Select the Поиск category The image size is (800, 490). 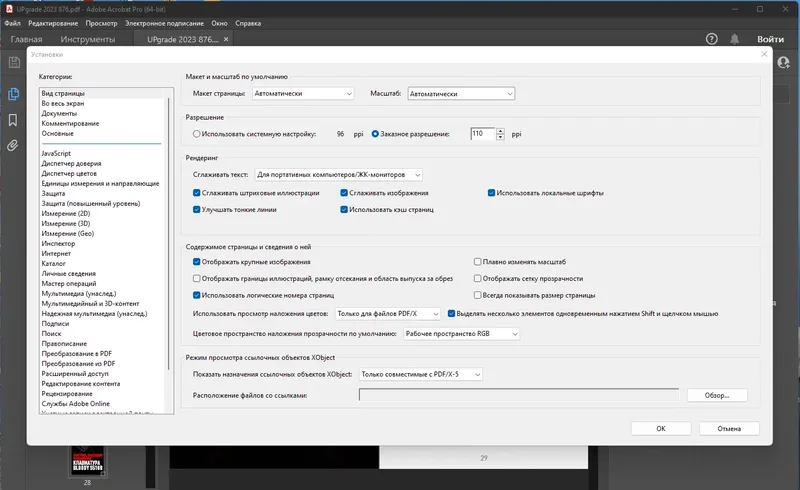(x=51, y=333)
